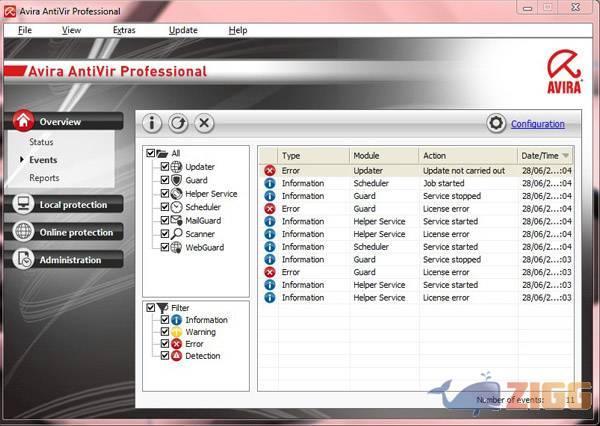
Task: Open the Update menu
Action: (183, 30)
